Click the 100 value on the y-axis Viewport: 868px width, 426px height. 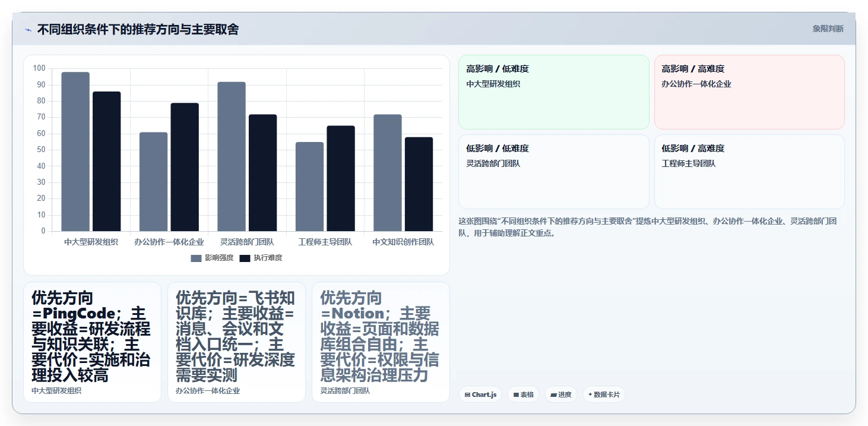39,68
